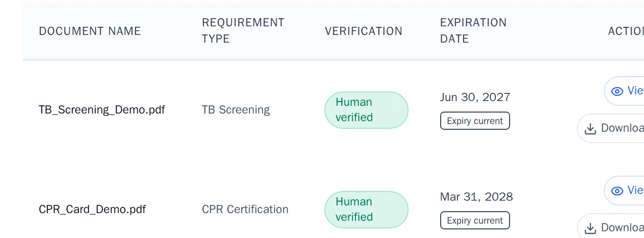Click the Mar 31, 2028 expiration date
Image resolution: width=644 pixels, height=238 pixels.
[x=477, y=197]
